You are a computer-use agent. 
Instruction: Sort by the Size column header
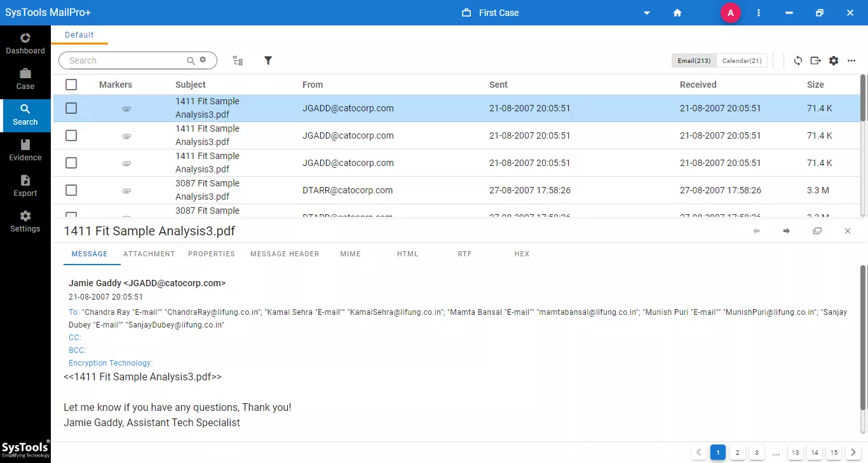pyautogui.click(x=815, y=85)
